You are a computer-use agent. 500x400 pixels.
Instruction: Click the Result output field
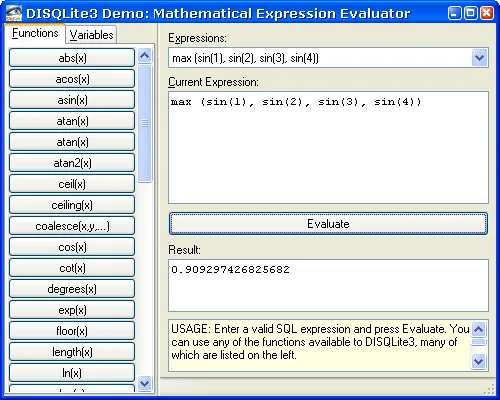(328, 285)
